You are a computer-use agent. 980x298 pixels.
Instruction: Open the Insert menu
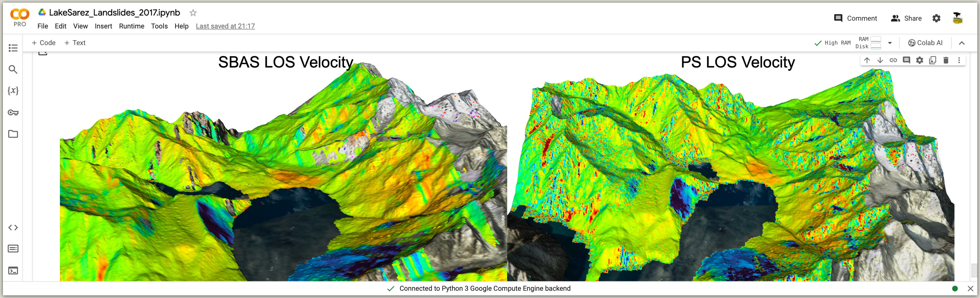point(103,26)
